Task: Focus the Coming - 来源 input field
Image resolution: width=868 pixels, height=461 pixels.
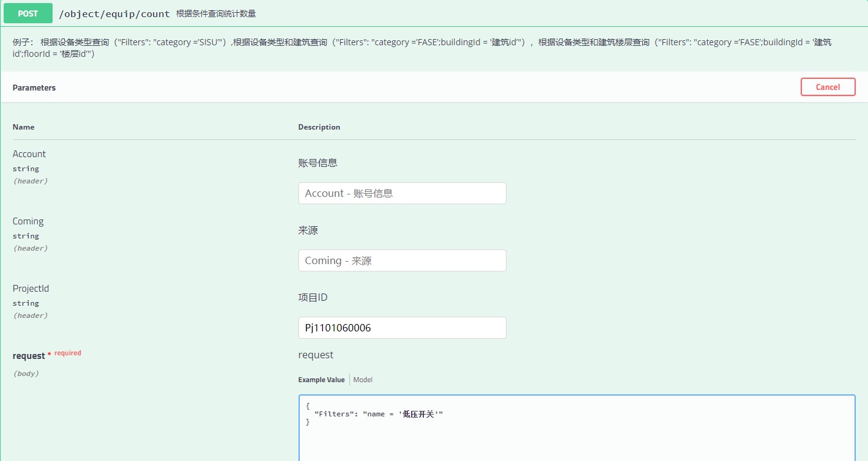Action: 402,260
